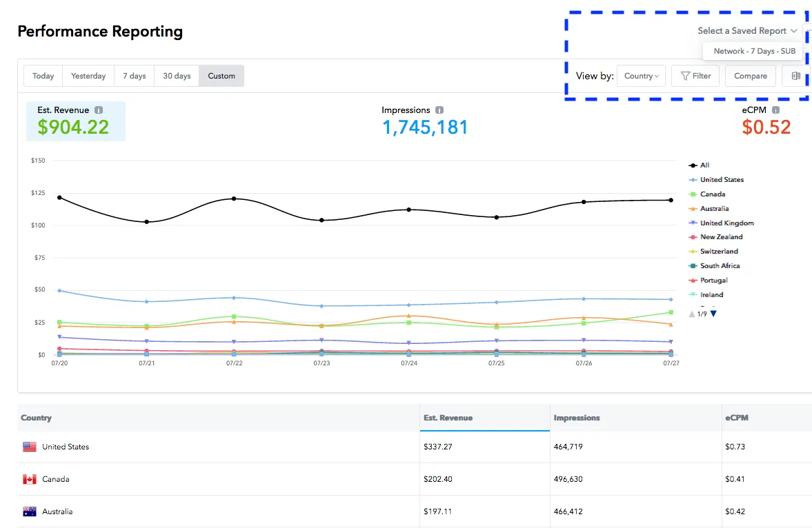812x528 pixels.
Task: Click the $0.42 eCPM cell
Action: click(x=735, y=511)
